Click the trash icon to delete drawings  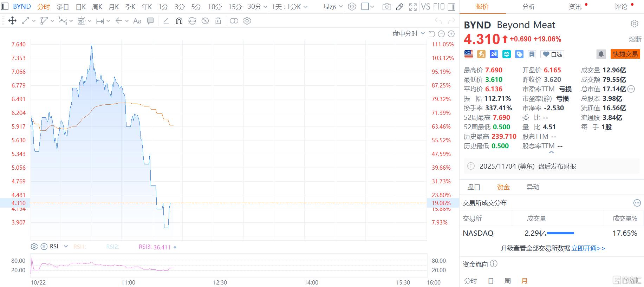(x=218, y=21)
